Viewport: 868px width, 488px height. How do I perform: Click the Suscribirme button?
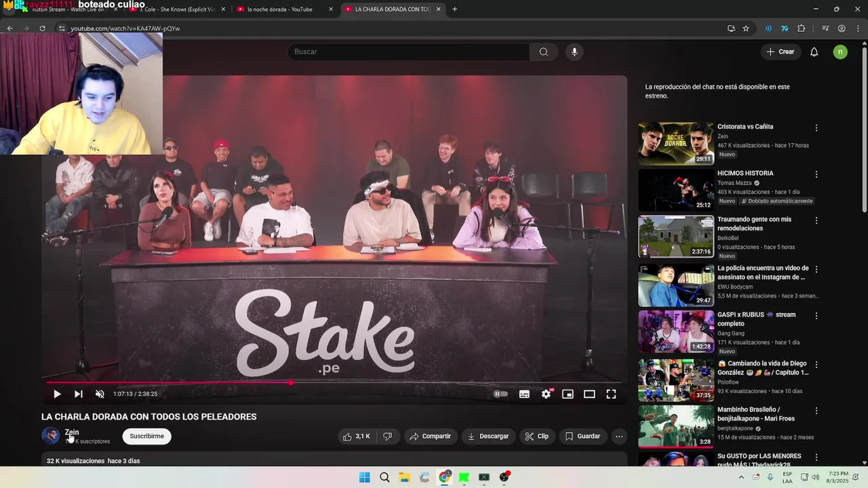(x=146, y=436)
